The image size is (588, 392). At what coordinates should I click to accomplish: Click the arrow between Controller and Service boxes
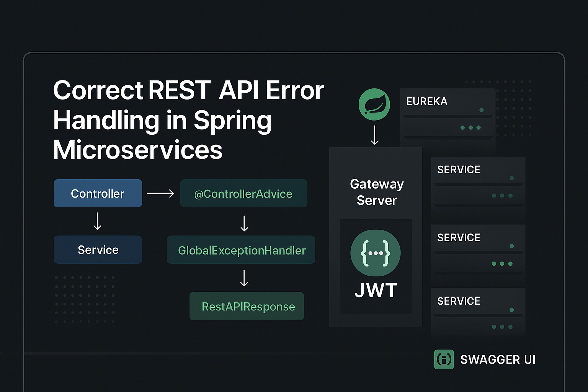point(98,221)
